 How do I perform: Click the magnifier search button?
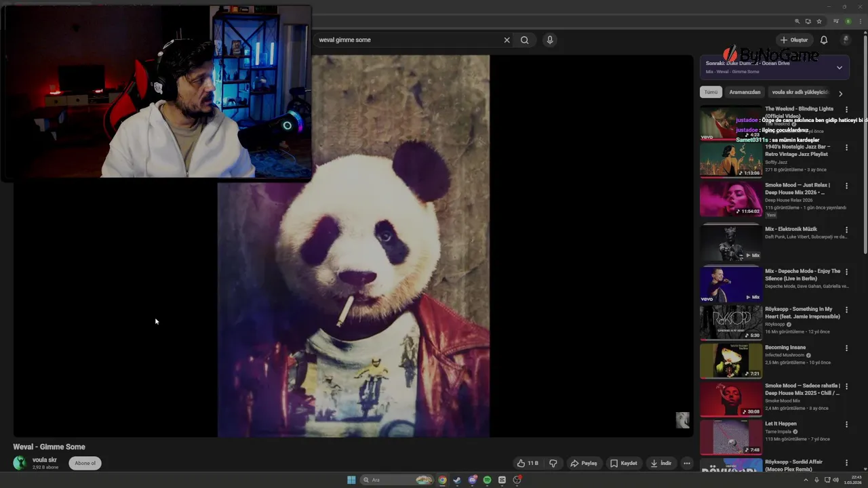pos(524,40)
